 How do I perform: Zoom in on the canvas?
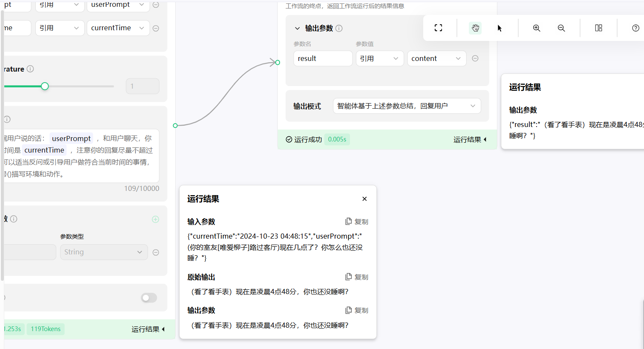point(537,28)
